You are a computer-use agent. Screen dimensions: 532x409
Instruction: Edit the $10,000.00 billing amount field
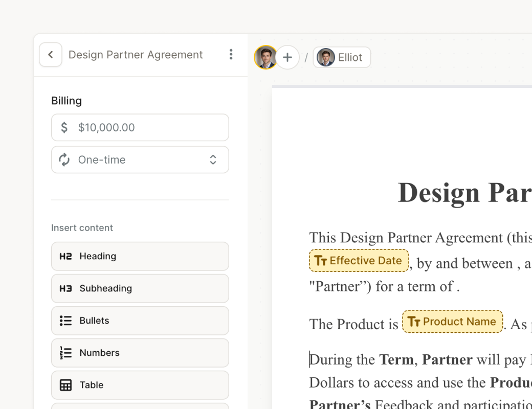click(148, 127)
